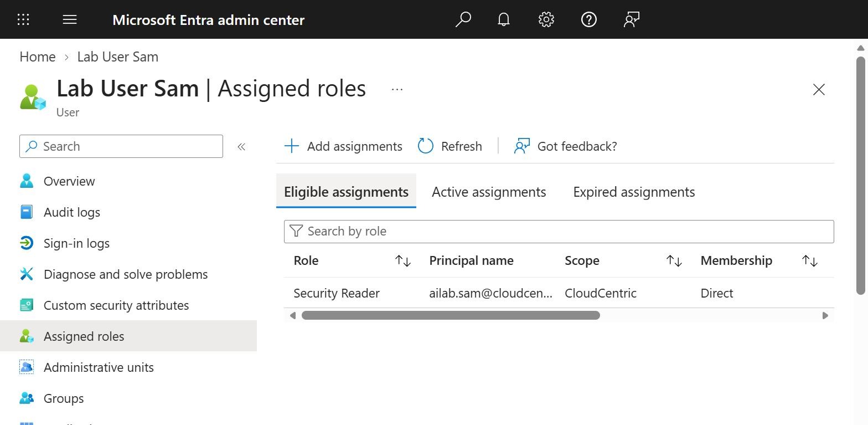Image resolution: width=868 pixels, height=425 pixels.
Task: Click the table horizontal scrollbar thumb
Action: [451, 315]
